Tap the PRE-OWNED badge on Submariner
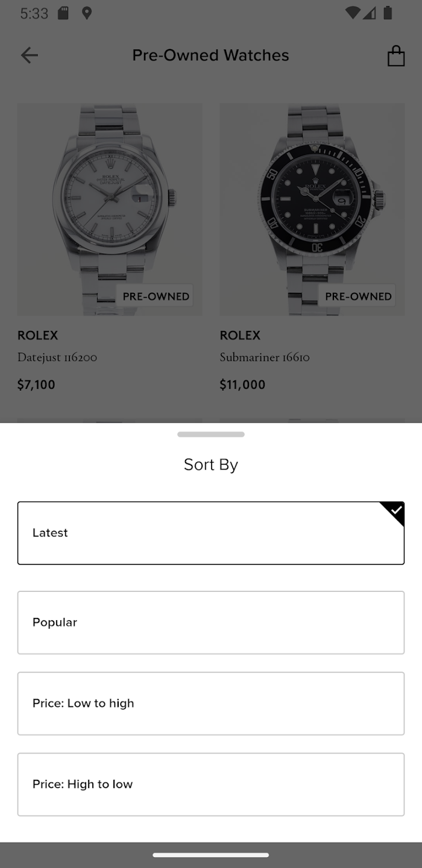The image size is (422, 868). (x=358, y=296)
